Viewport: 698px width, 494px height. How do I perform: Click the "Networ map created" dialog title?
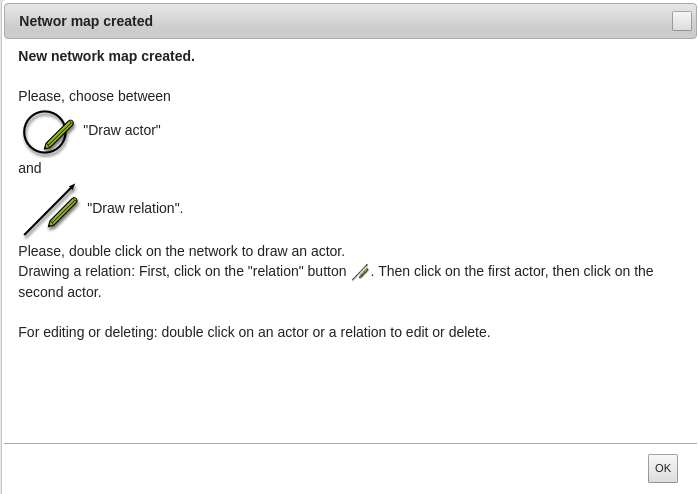(x=86, y=21)
